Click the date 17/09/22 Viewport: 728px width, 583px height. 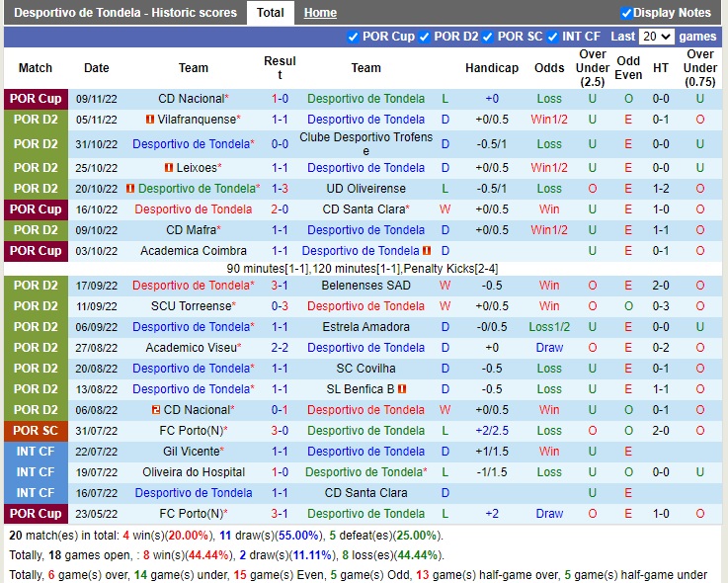[x=97, y=286]
